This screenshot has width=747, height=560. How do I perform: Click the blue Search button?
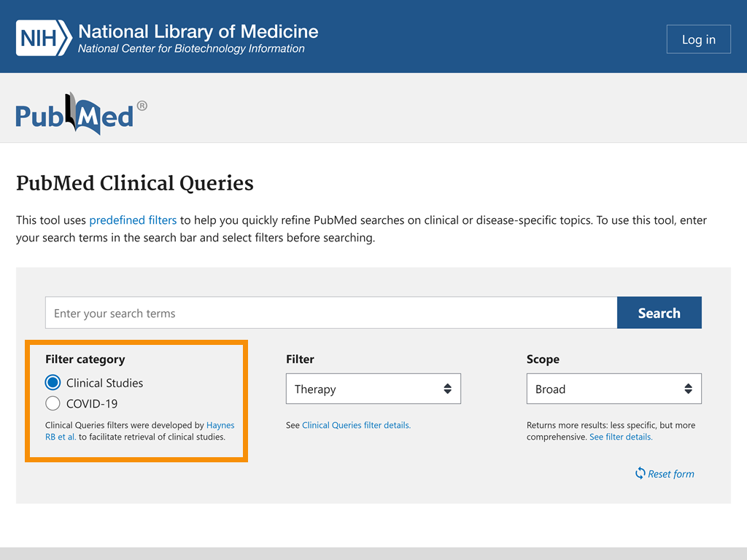click(659, 312)
